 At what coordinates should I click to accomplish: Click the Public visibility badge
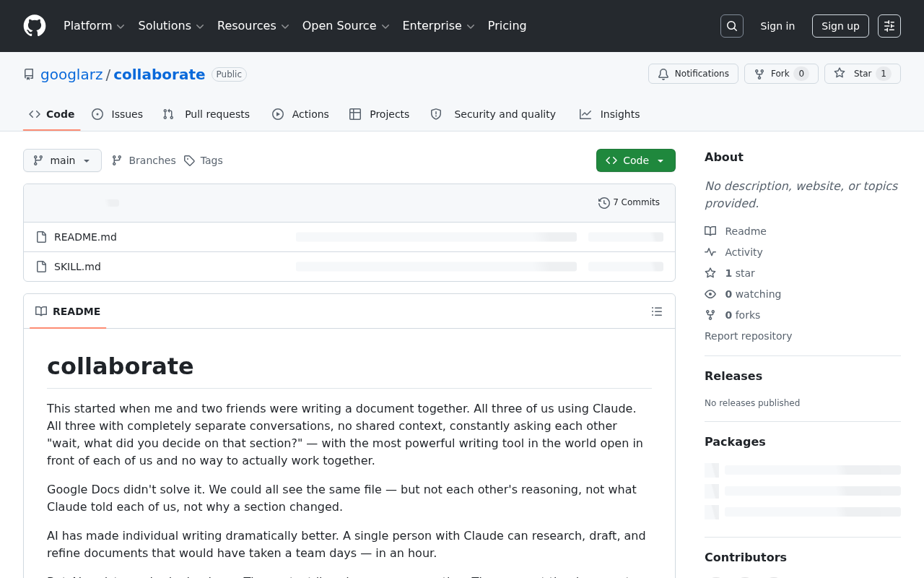(229, 74)
